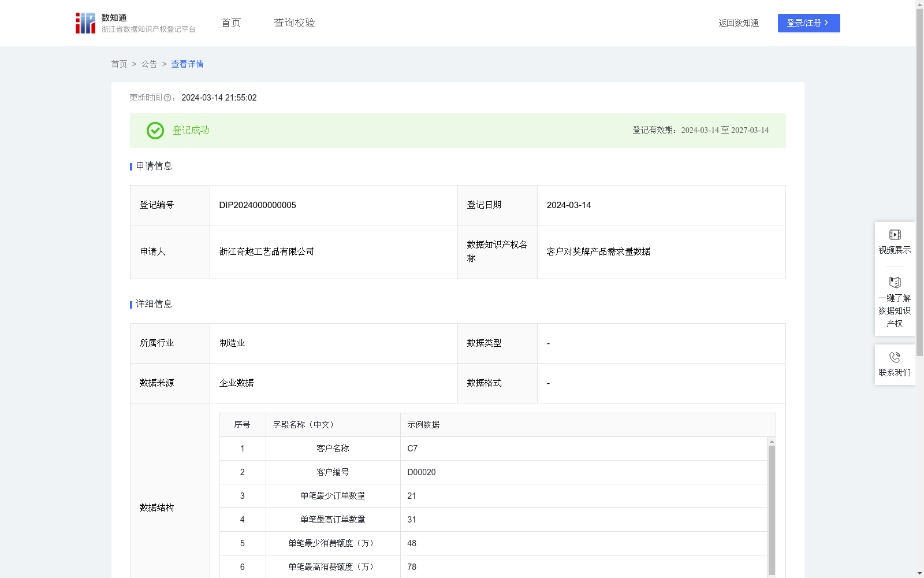924x578 pixels.
Task: Click the 登录/注册 button
Action: pos(808,23)
